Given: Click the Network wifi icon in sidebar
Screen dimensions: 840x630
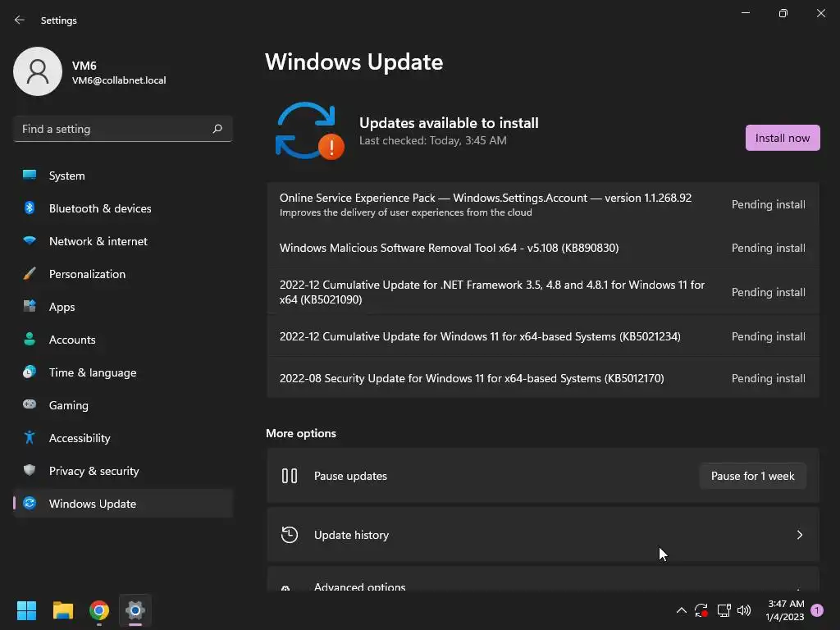Looking at the screenshot, I should [x=30, y=240].
